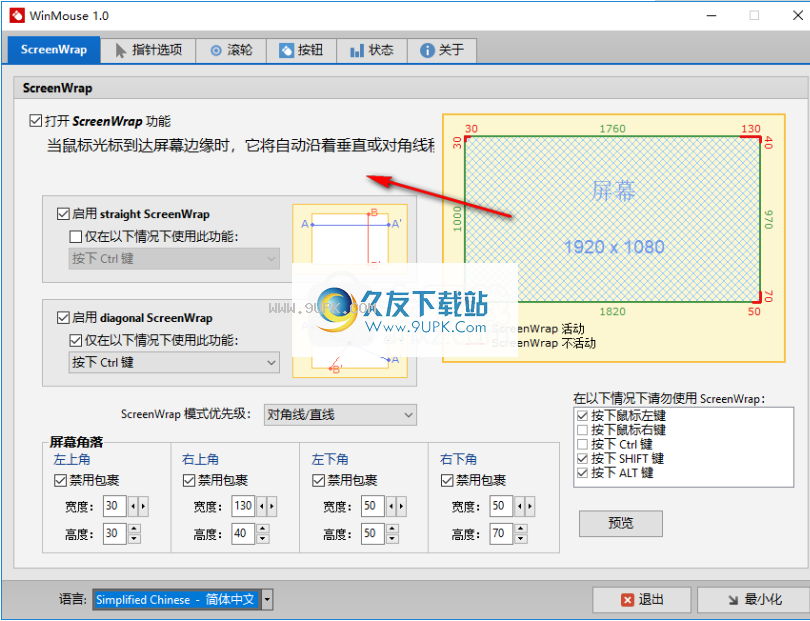The width and height of the screenshot is (810, 621).
Task: Switch to the ScreenWrap tab
Action: (x=54, y=50)
